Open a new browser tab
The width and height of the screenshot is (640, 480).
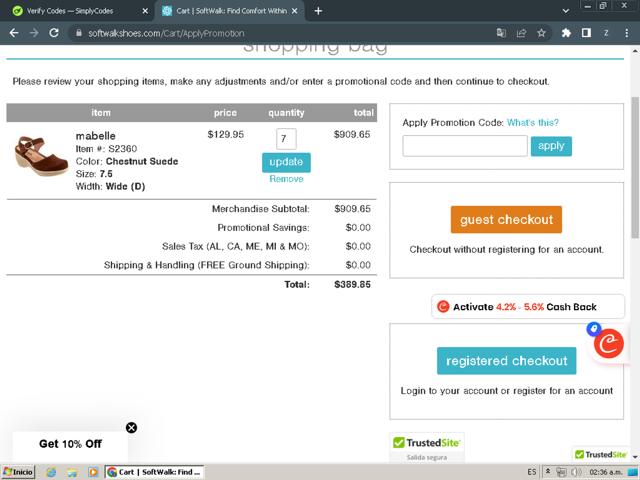[318, 11]
